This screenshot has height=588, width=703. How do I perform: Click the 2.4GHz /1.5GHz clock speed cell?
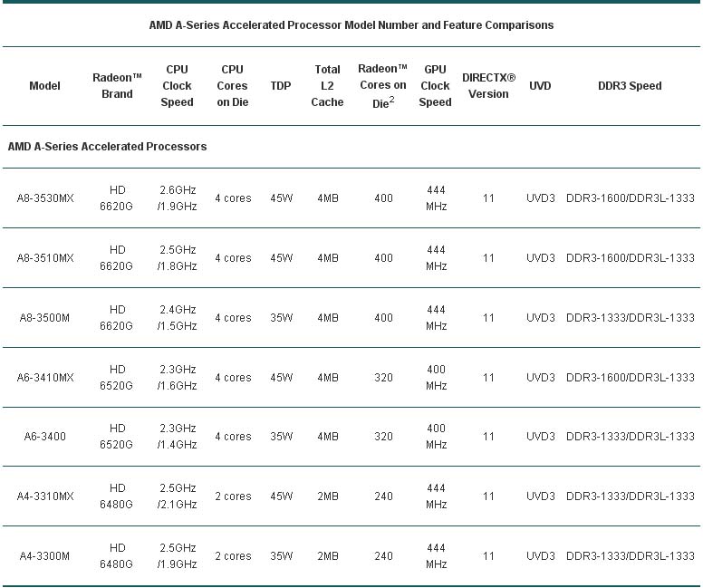click(177, 317)
